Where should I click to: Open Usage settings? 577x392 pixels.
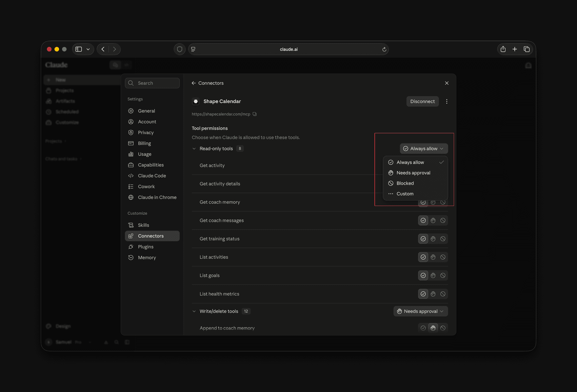coord(152,154)
